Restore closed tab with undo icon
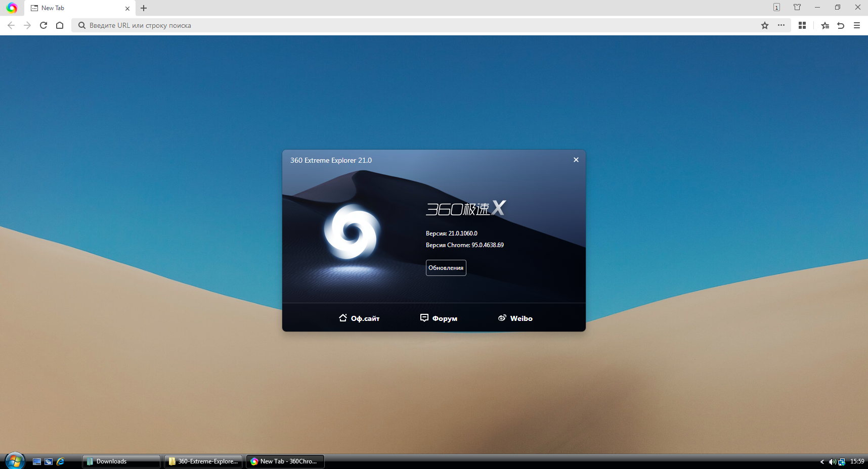This screenshot has height=469, width=868. [x=841, y=25]
